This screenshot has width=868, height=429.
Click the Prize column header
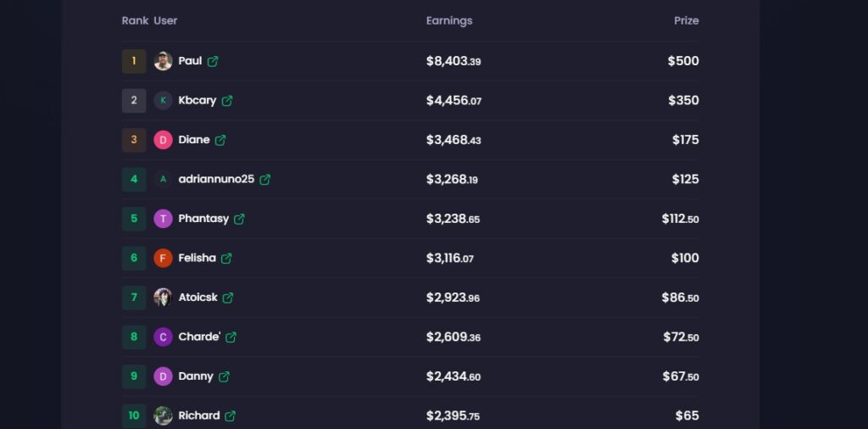click(x=686, y=20)
